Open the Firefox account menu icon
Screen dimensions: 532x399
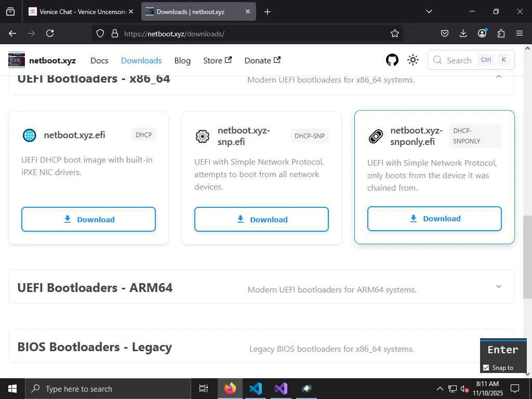(482, 33)
